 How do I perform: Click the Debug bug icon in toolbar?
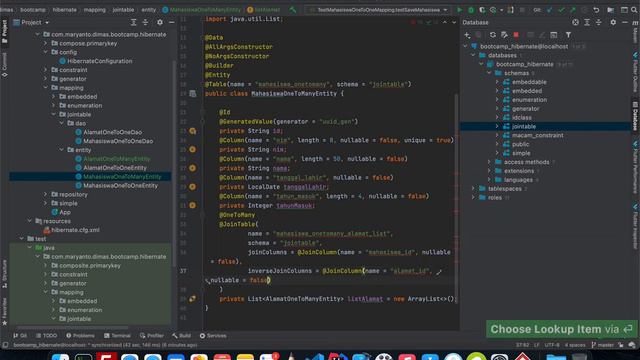click(471, 10)
